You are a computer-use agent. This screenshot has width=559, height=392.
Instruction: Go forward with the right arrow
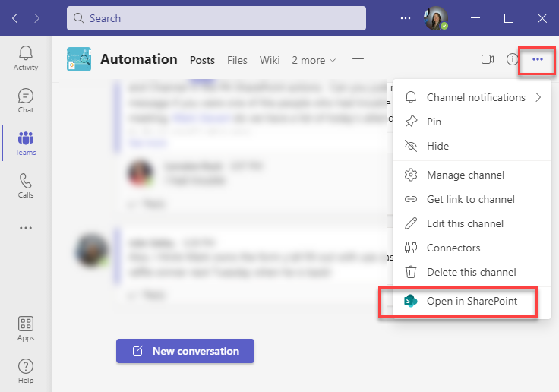pyautogui.click(x=36, y=18)
